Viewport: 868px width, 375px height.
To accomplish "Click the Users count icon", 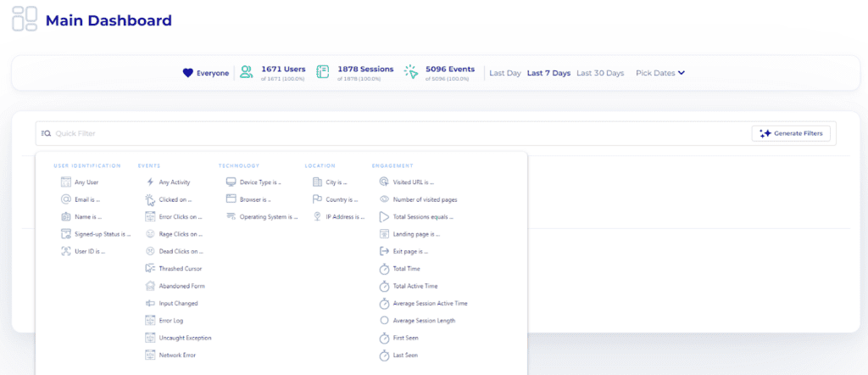I will pos(247,73).
